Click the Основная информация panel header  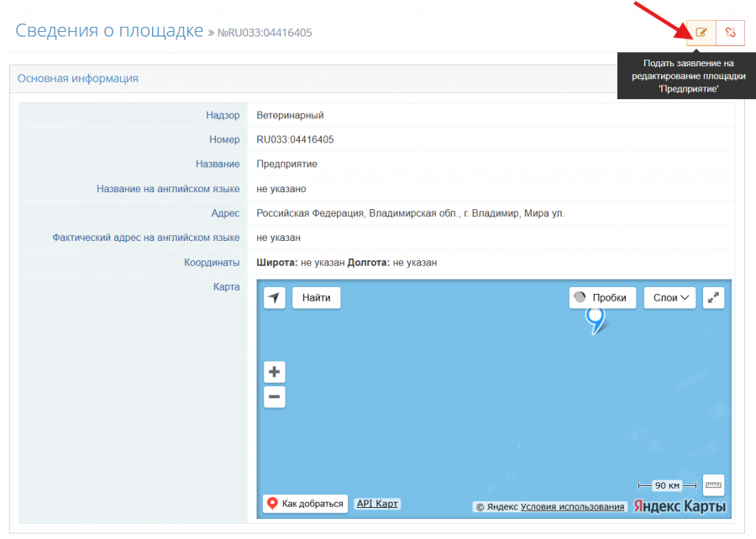tap(78, 78)
